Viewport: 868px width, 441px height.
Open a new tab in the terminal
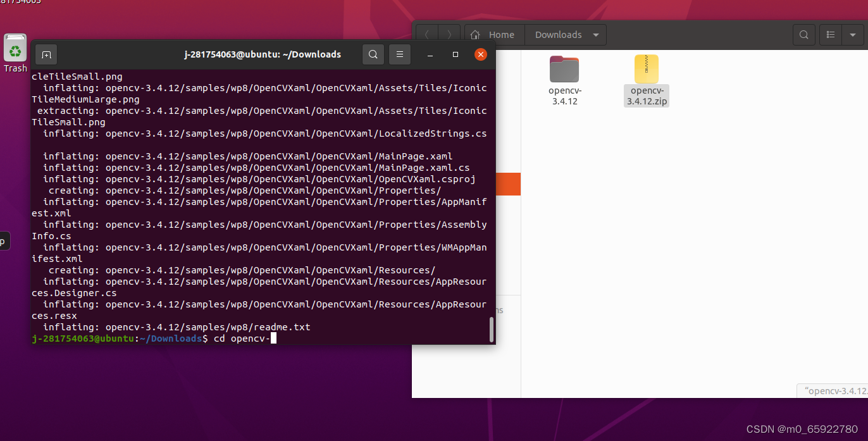pos(46,54)
